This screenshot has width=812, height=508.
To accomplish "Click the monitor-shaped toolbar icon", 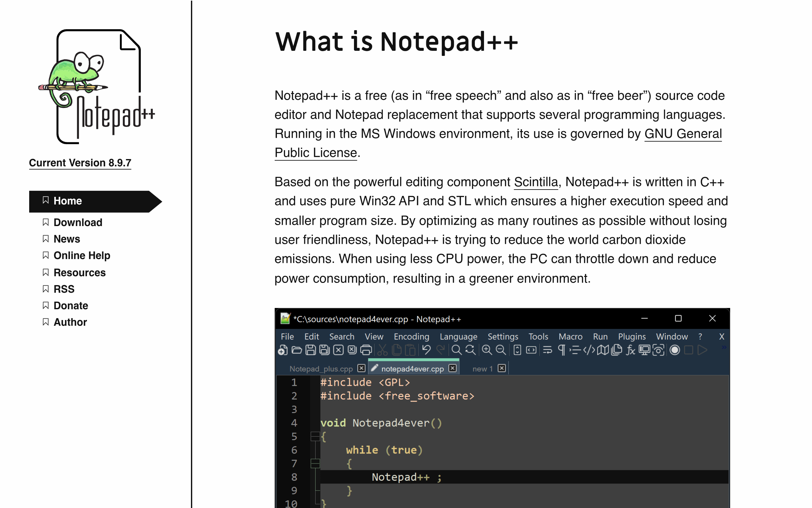I will (x=644, y=350).
